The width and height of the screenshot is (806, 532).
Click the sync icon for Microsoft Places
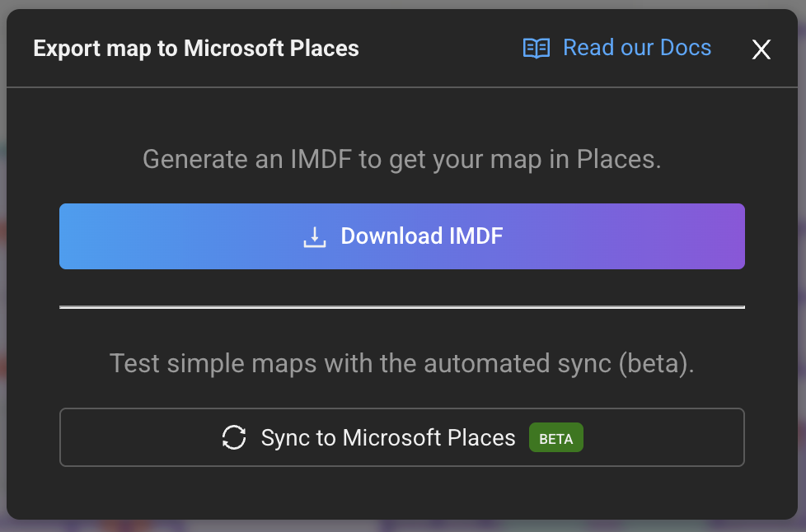pyautogui.click(x=233, y=437)
